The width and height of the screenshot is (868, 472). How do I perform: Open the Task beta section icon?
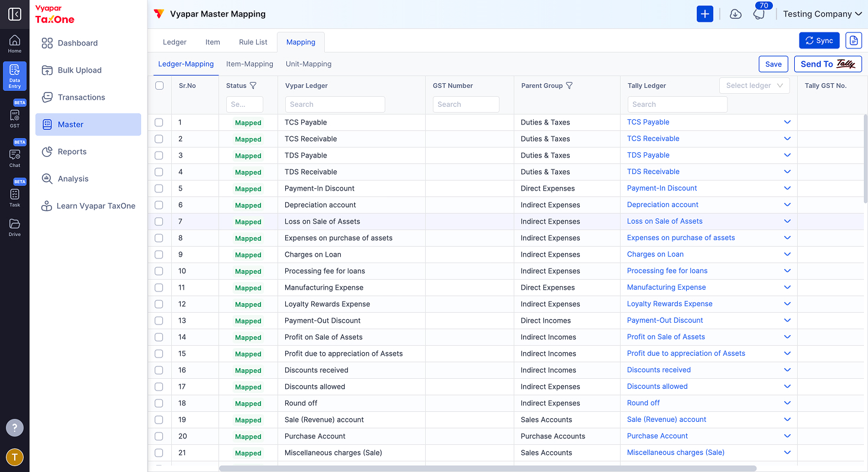(x=15, y=197)
